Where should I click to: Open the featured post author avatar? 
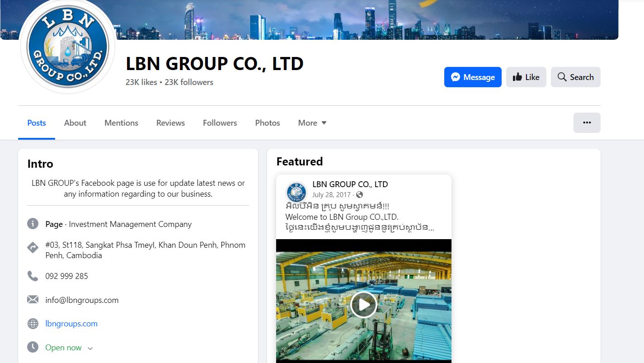coord(296,192)
